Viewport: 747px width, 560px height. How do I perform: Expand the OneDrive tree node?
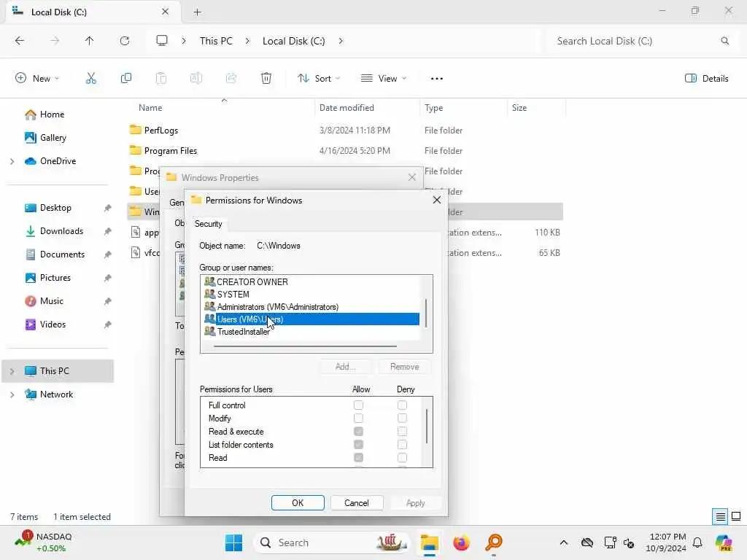tap(12, 161)
